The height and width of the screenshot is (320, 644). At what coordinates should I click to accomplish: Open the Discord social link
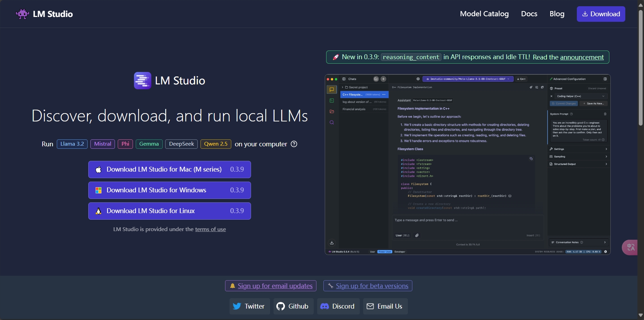[338, 306]
